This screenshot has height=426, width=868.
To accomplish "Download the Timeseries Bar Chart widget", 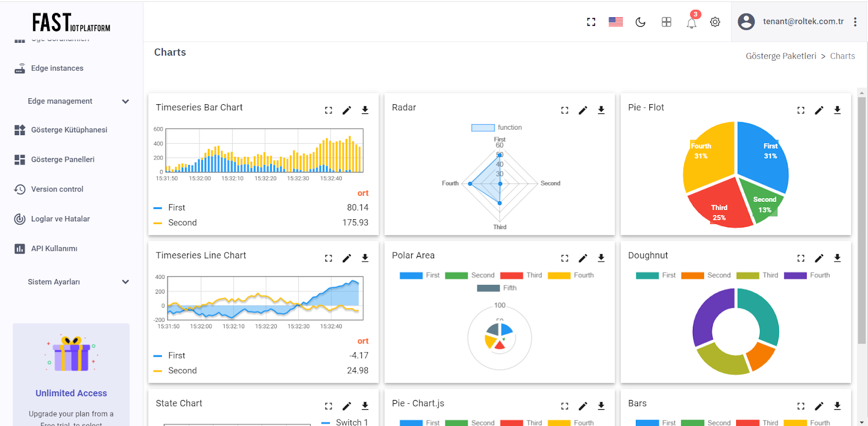I will pos(365,110).
